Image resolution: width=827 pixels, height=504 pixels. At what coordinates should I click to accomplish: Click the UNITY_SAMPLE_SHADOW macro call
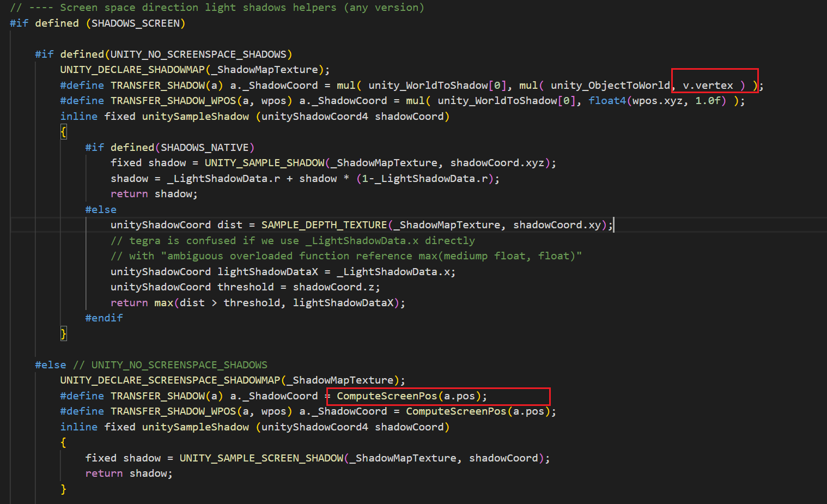click(264, 163)
